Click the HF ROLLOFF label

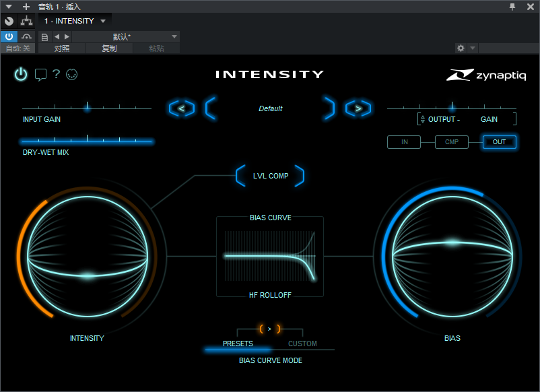[x=270, y=295]
